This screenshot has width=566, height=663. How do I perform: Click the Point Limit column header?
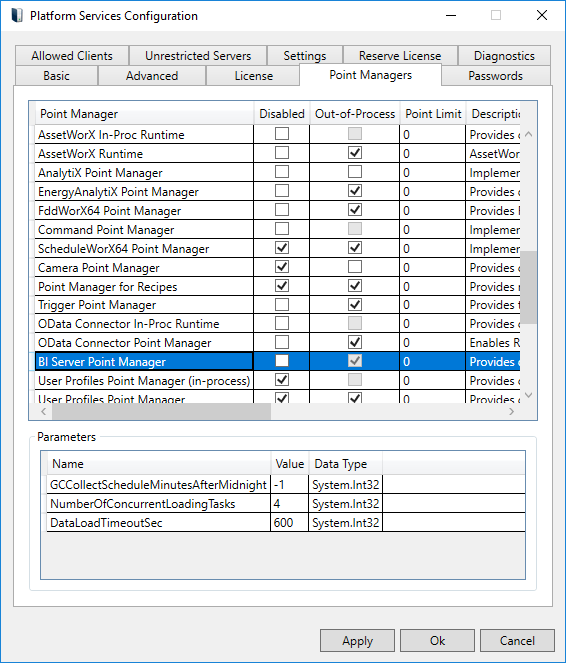tap(433, 114)
